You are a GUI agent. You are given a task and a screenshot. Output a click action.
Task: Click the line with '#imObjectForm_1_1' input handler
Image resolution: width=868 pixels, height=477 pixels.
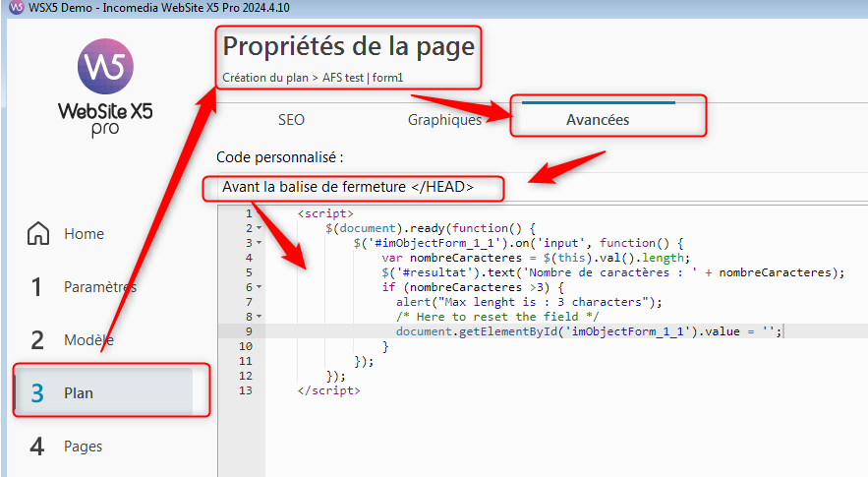pyautogui.click(x=519, y=243)
